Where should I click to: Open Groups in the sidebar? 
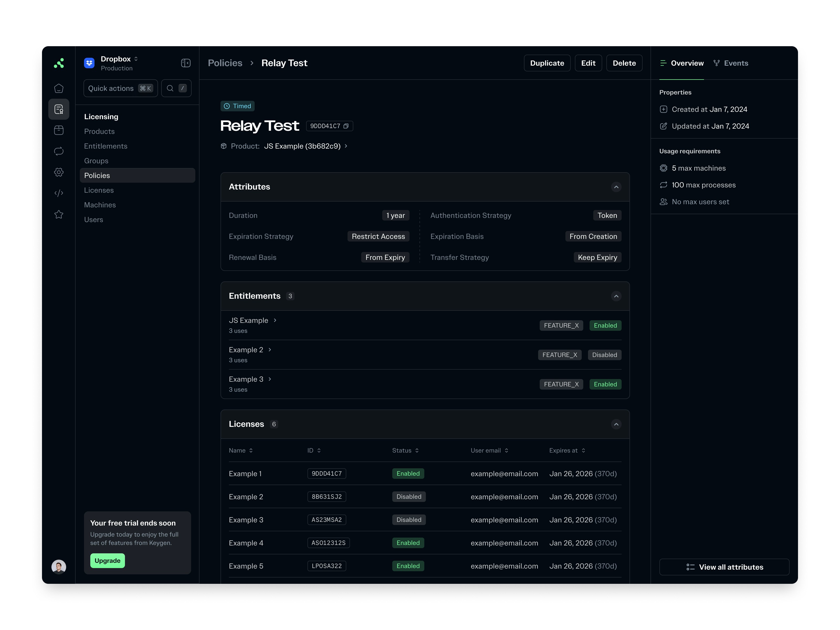[96, 161]
